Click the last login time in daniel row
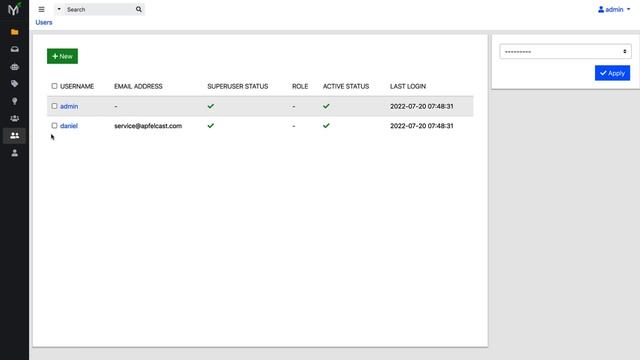The width and height of the screenshot is (640, 360). pos(422,126)
